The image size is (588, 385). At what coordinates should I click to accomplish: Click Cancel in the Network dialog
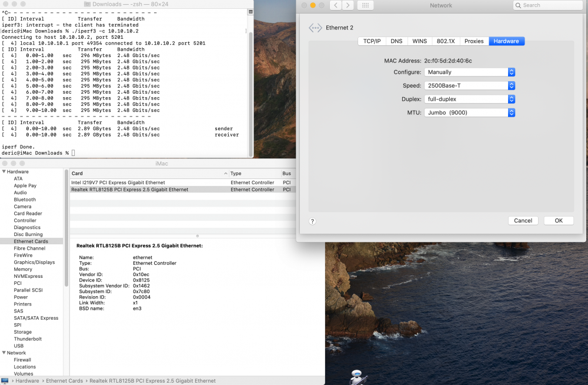tap(523, 221)
